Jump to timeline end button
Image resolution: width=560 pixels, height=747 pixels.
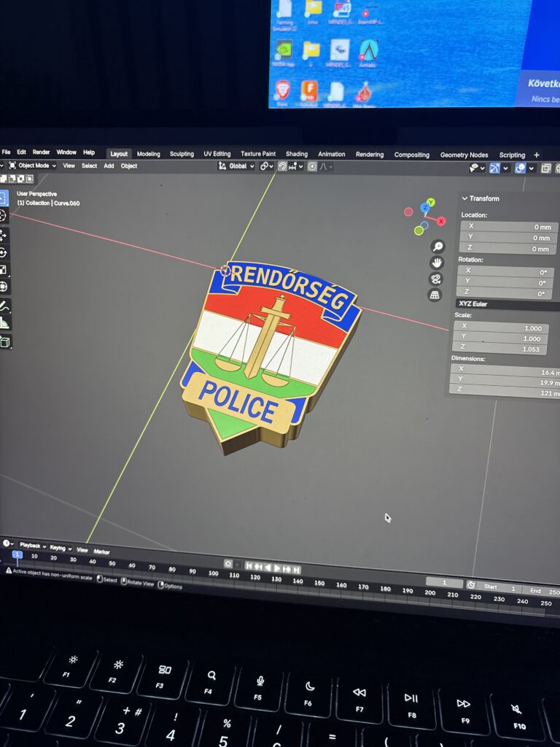click(297, 569)
